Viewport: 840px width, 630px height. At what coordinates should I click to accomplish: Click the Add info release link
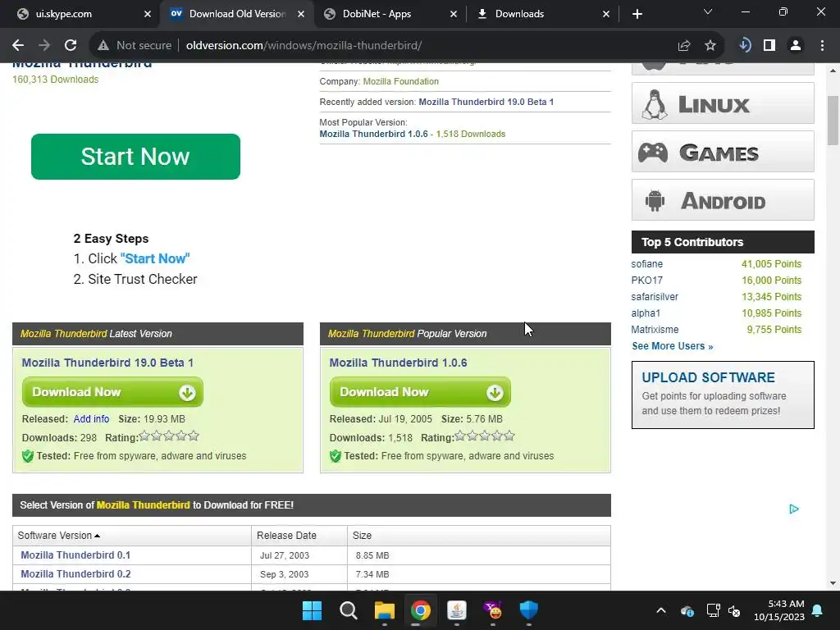[91, 419]
